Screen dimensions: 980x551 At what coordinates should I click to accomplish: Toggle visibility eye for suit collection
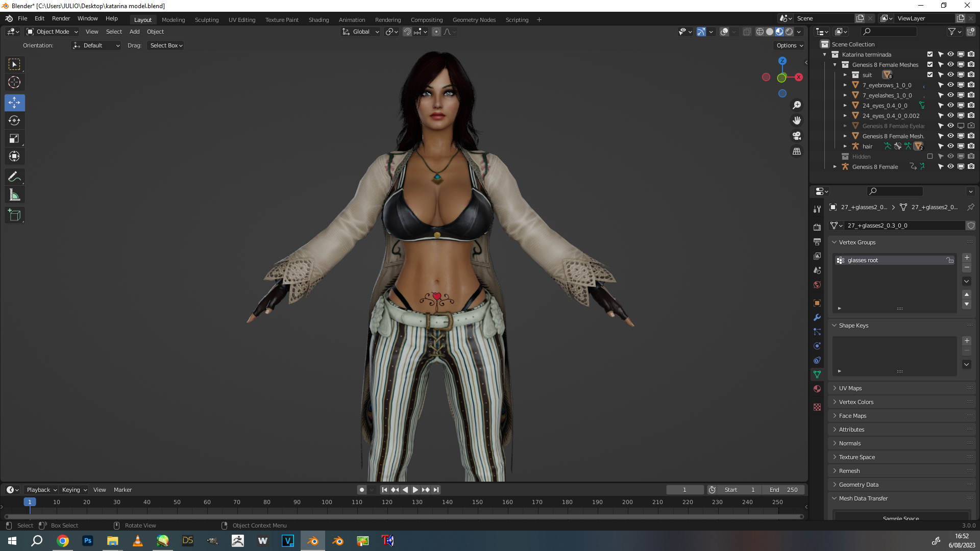point(950,74)
